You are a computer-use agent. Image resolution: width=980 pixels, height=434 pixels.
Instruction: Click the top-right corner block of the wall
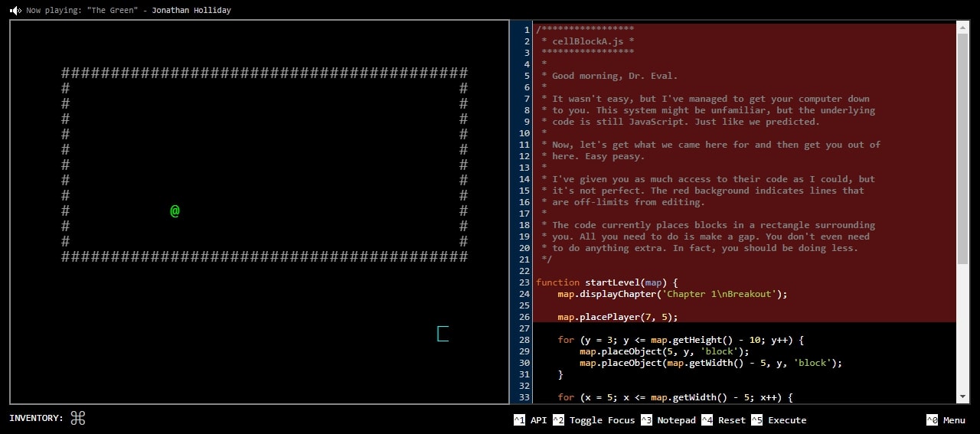pos(463,73)
